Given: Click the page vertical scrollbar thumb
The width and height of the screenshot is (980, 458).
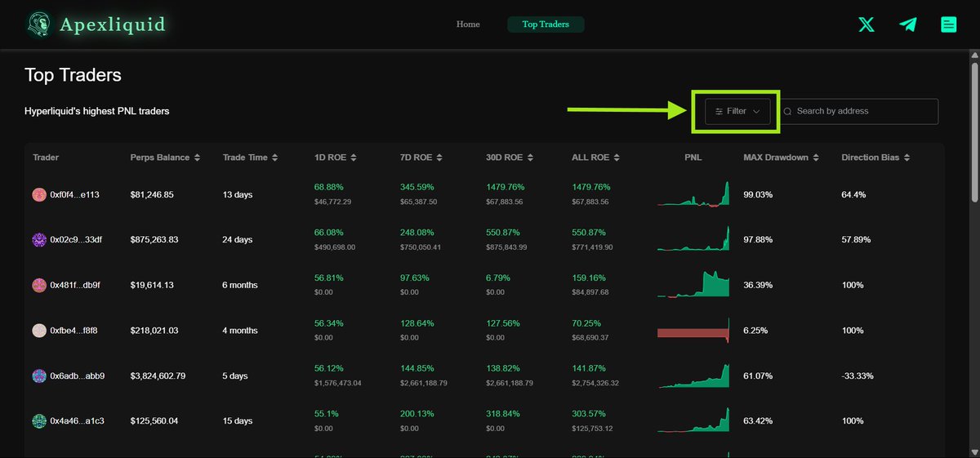Looking at the screenshot, I should click(x=973, y=131).
